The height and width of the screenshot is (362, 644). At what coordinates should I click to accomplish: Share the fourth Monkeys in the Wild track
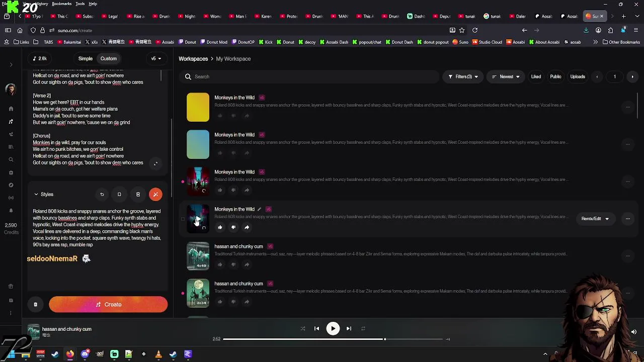point(247,227)
